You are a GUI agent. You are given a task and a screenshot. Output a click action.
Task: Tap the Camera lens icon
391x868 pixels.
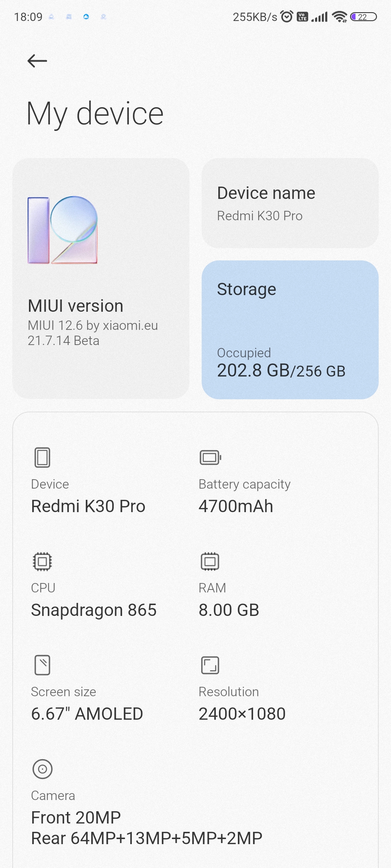tap(42, 769)
